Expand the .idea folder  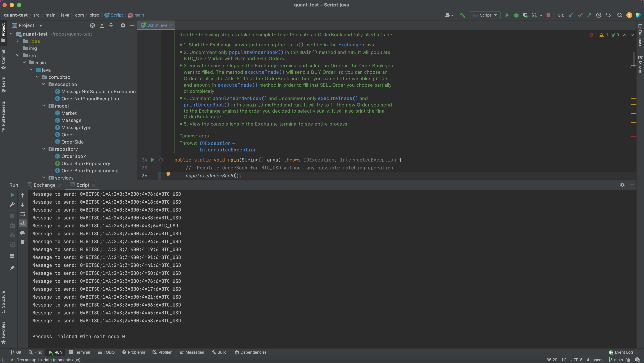pos(17,41)
